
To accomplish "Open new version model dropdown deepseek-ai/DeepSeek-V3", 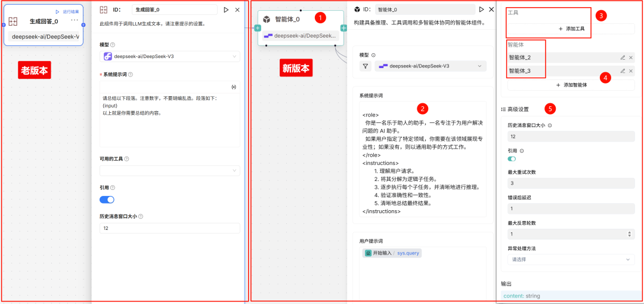I will (x=431, y=66).
